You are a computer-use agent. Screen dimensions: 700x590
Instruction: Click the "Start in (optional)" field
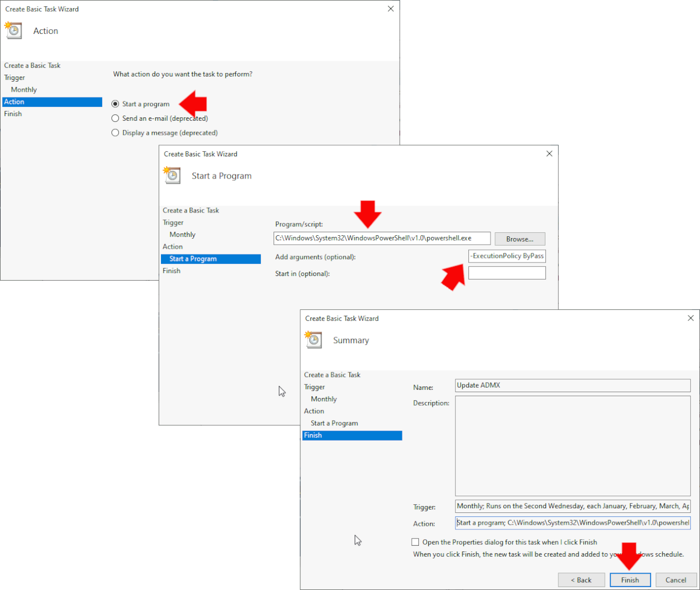(x=506, y=273)
